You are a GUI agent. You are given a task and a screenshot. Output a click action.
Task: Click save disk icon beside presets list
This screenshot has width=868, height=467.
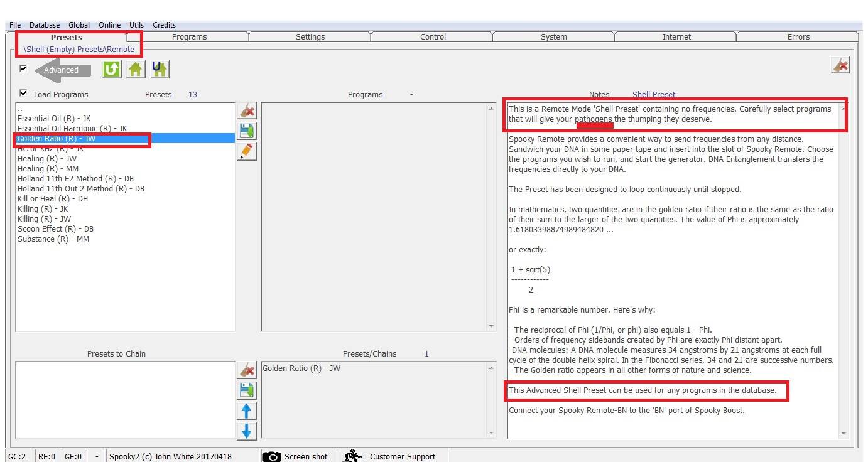(247, 131)
